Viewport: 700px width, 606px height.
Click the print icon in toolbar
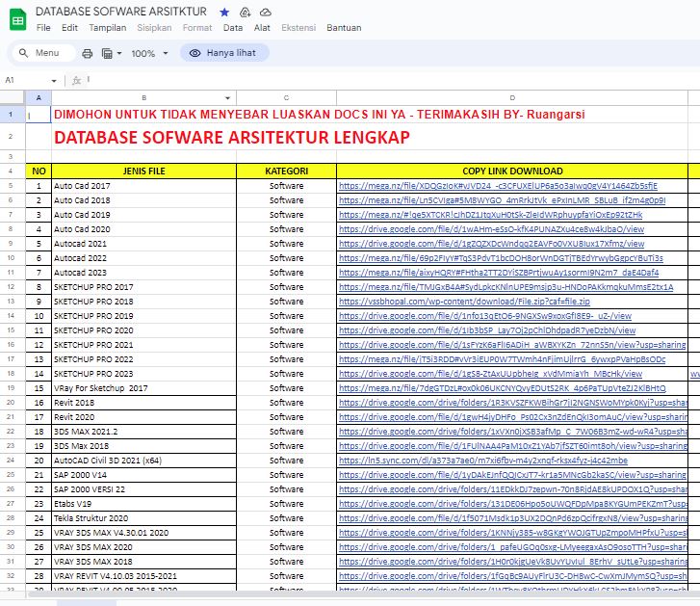coord(87,54)
